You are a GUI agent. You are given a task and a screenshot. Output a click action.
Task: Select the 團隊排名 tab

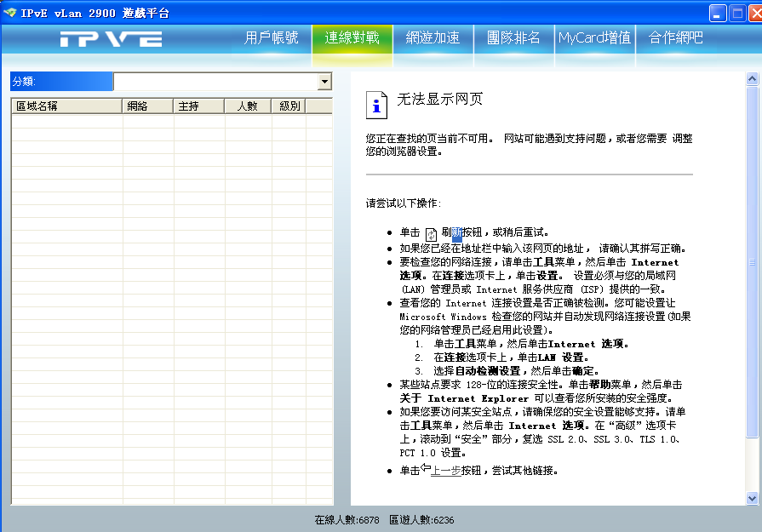pos(513,38)
